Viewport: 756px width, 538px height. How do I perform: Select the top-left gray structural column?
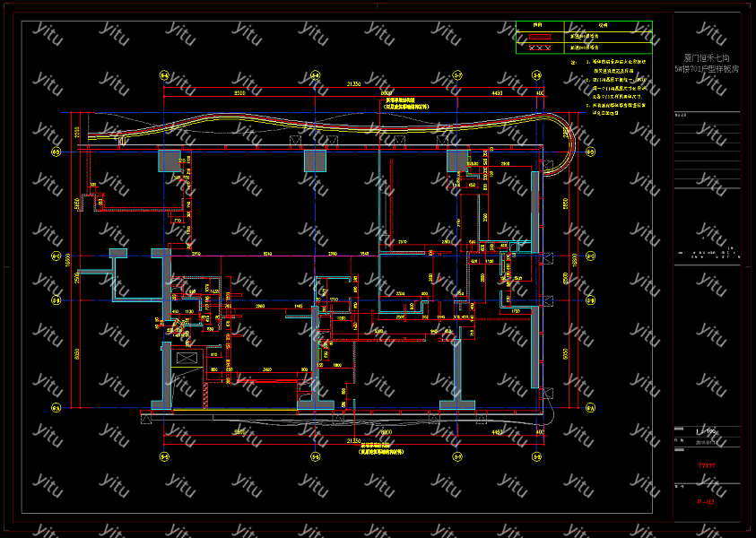[x=169, y=161]
